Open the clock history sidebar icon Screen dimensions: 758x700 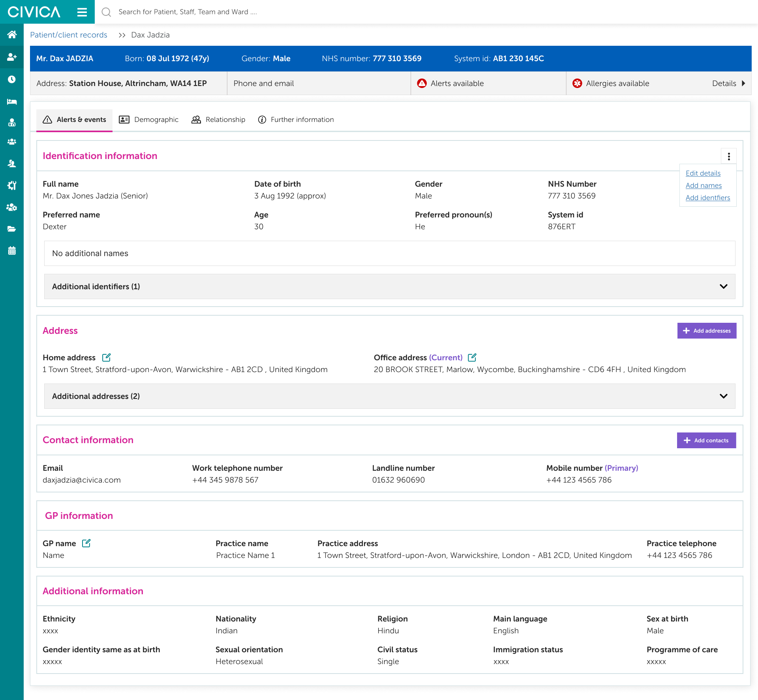[x=12, y=79]
